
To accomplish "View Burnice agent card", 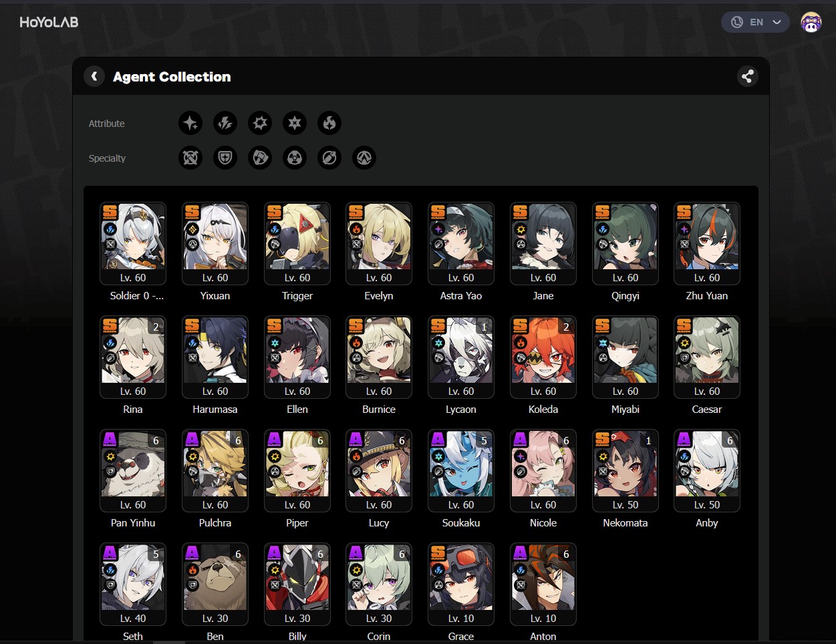I will (x=379, y=357).
